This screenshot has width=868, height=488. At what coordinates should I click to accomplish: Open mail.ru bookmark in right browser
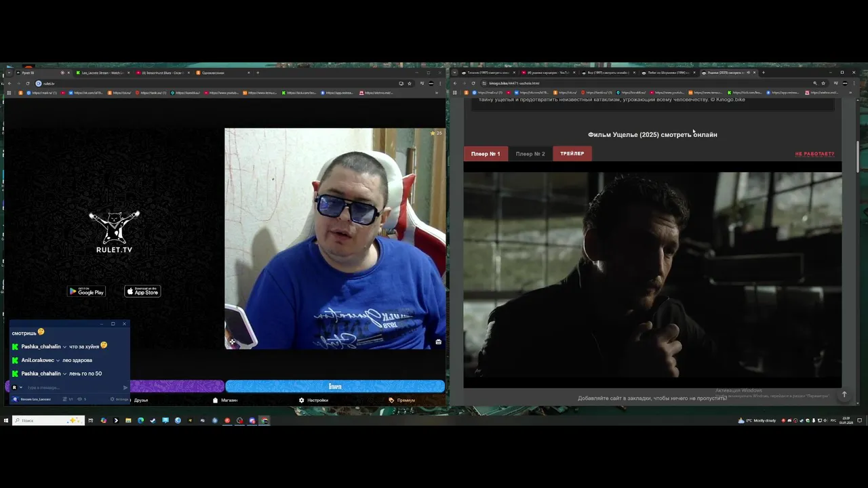tap(489, 93)
